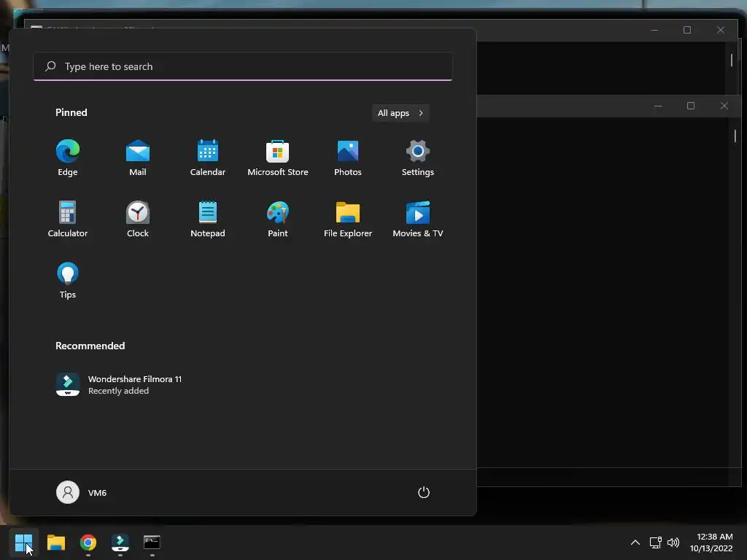This screenshot has height=560, width=747.
Task: Close the rear console window
Action: [x=720, y=30]
